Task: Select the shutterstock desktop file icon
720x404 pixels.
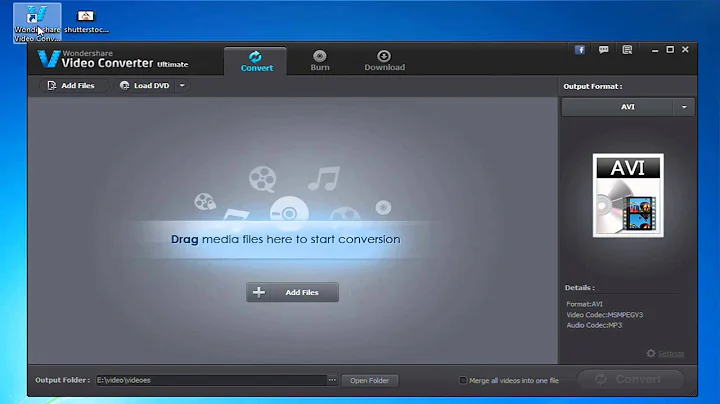Action: coord(86,22)
